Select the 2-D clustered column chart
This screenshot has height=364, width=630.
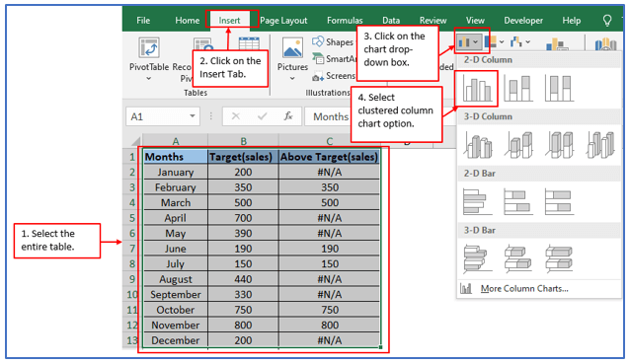point(477,89)
